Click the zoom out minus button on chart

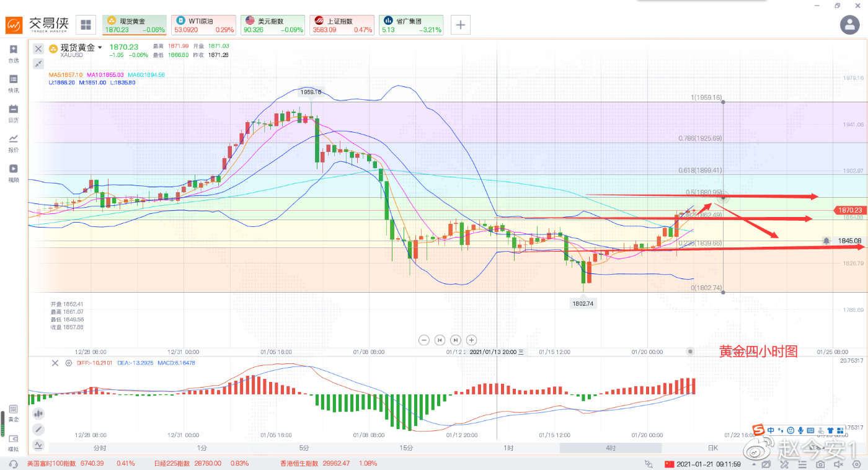tap(424, 340)
